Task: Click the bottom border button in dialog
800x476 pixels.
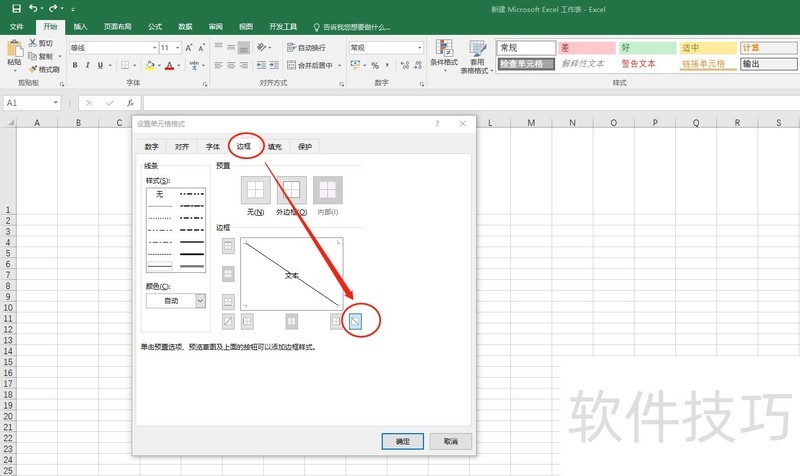Action: coord(228,302)
